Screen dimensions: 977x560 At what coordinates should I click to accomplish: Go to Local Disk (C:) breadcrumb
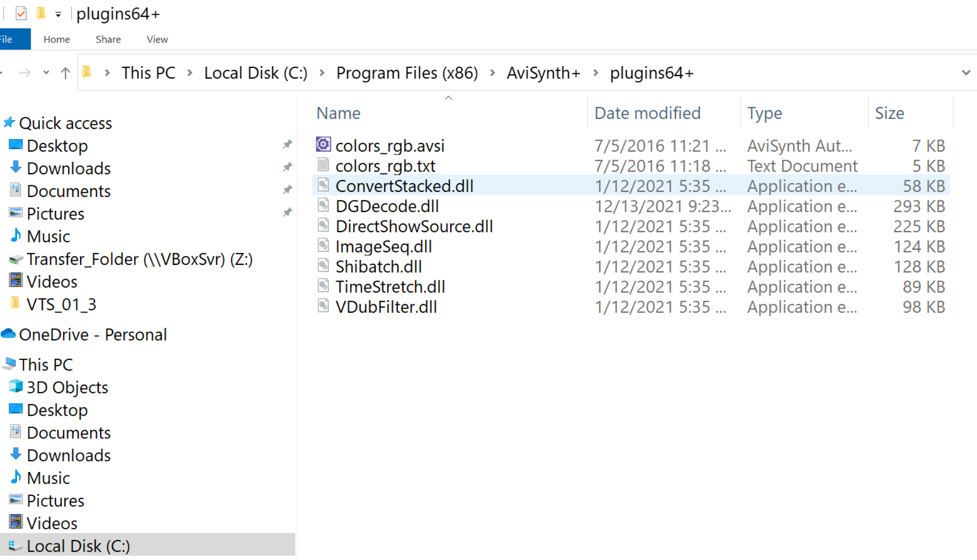tap(256, 73)
